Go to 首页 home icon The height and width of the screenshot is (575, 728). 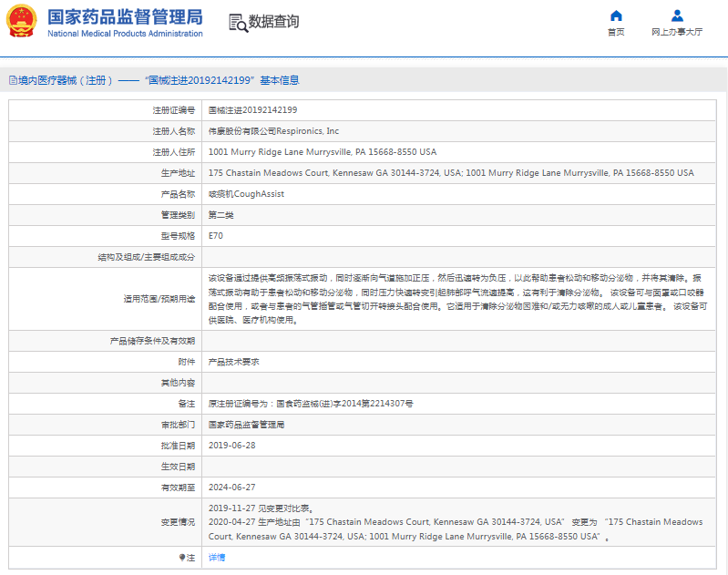616,15
